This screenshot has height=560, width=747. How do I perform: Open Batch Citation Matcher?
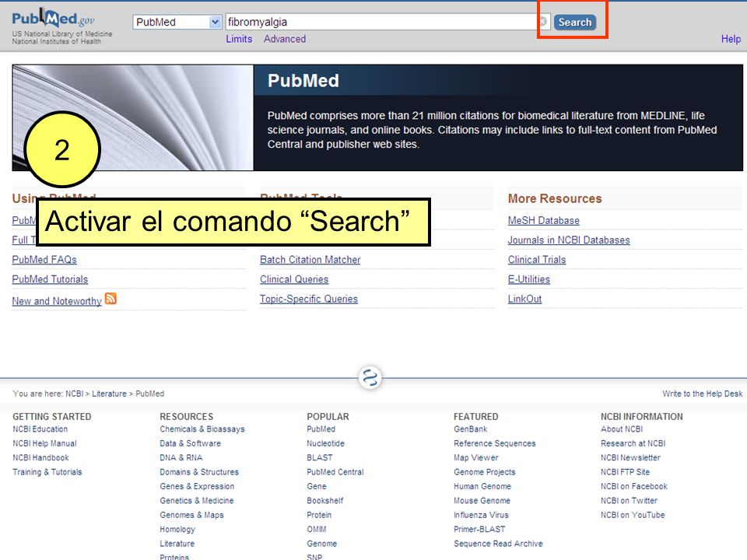pos(310,260)
